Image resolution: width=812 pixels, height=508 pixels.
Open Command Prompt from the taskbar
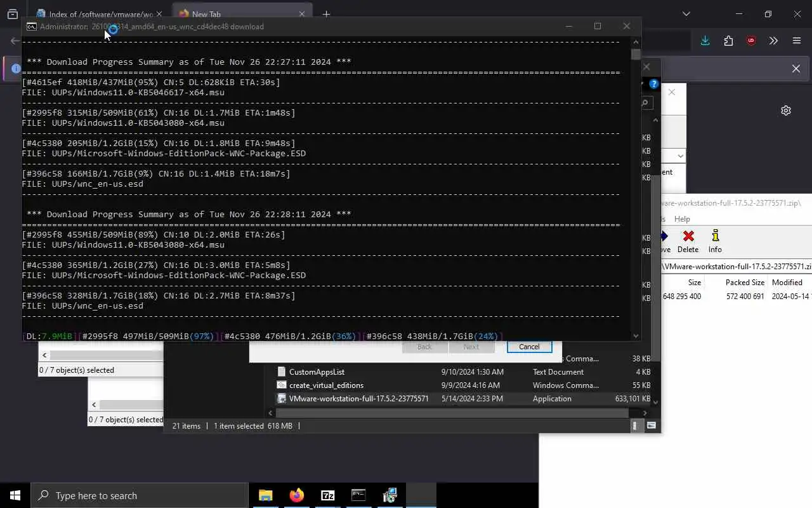point(358,495)
